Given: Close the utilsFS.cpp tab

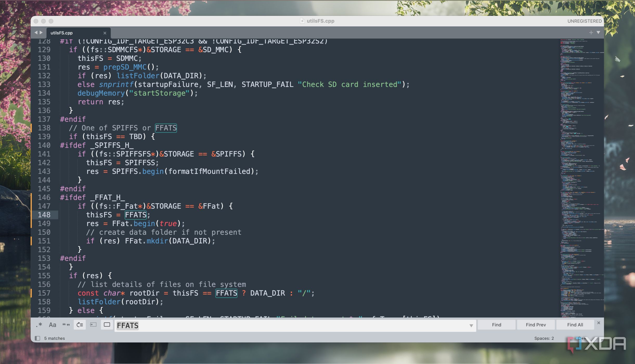Looking at the screenshot, I should (x=105, y=33).
